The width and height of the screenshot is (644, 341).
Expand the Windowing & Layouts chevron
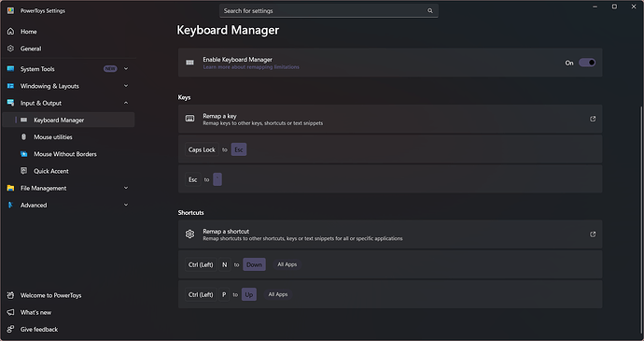(126, 86)
